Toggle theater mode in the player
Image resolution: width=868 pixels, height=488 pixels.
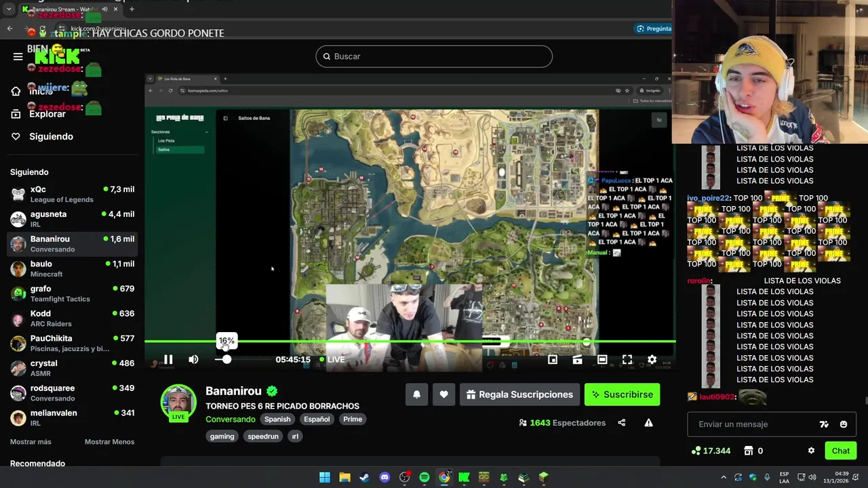(x=602, y=360)
